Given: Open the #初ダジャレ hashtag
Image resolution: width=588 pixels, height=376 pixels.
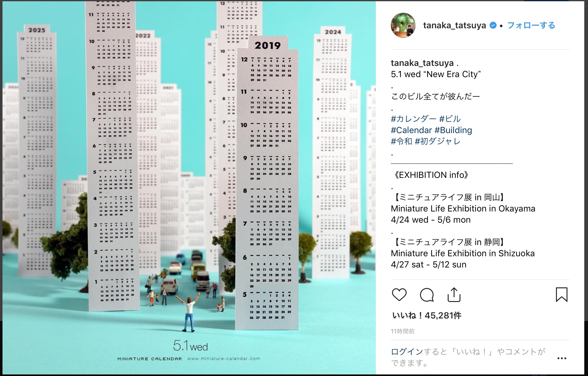Looking at the screenshot, I should [x=438, y=141].
